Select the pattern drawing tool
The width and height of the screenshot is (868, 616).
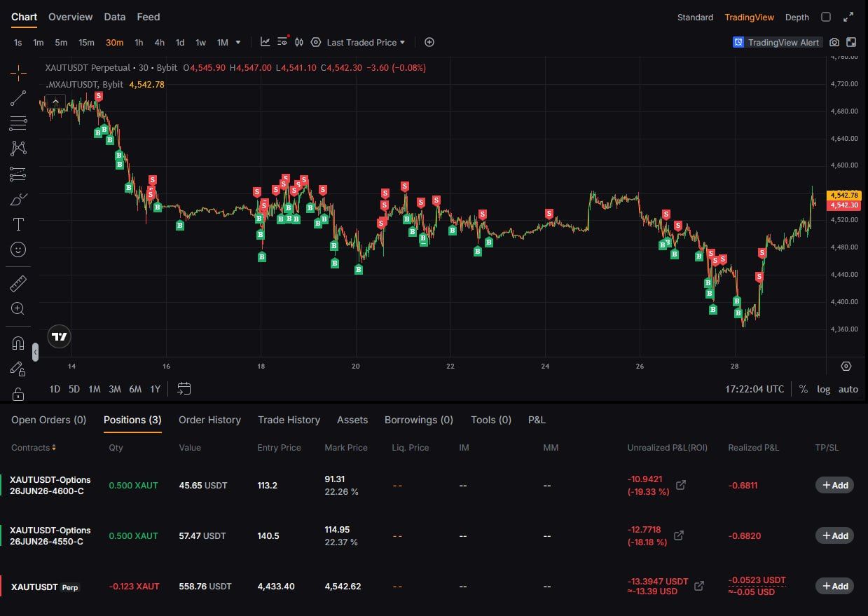18,148
